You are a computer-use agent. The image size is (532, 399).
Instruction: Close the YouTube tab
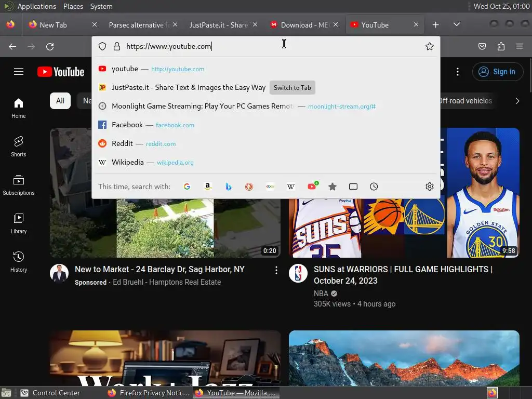[416, 24]
